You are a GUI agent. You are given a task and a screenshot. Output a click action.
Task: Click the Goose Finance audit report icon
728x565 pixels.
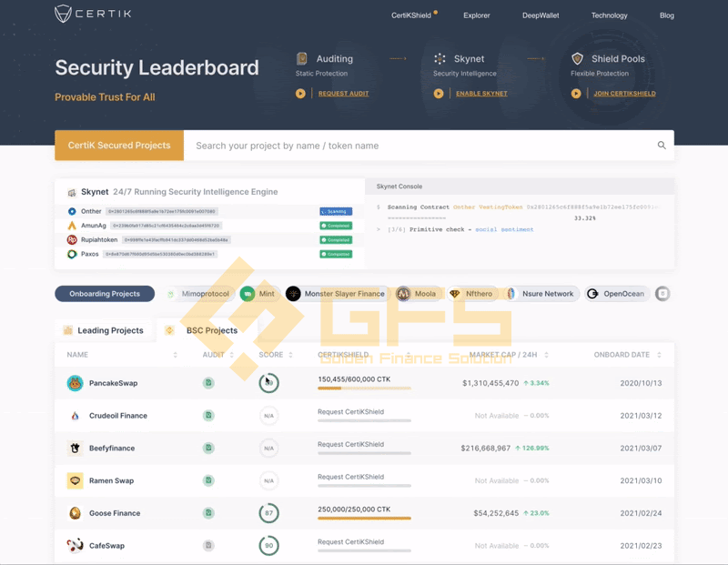[208, 513]
